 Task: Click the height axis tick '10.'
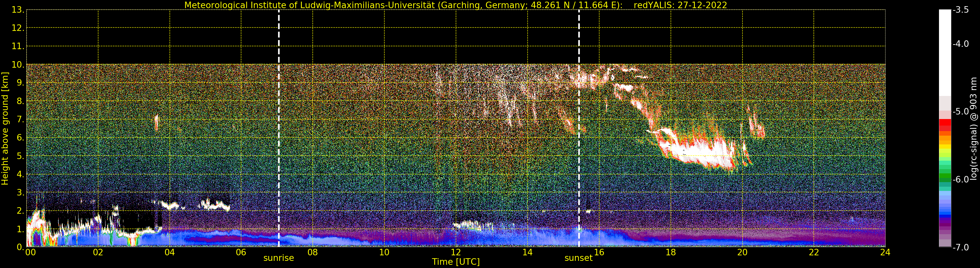click(x=18, y=65)
